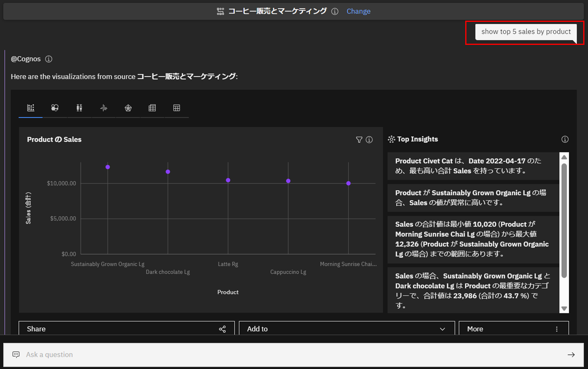
Task: Click the 'Product' x-axis title
Action: [x=228, y=292]
